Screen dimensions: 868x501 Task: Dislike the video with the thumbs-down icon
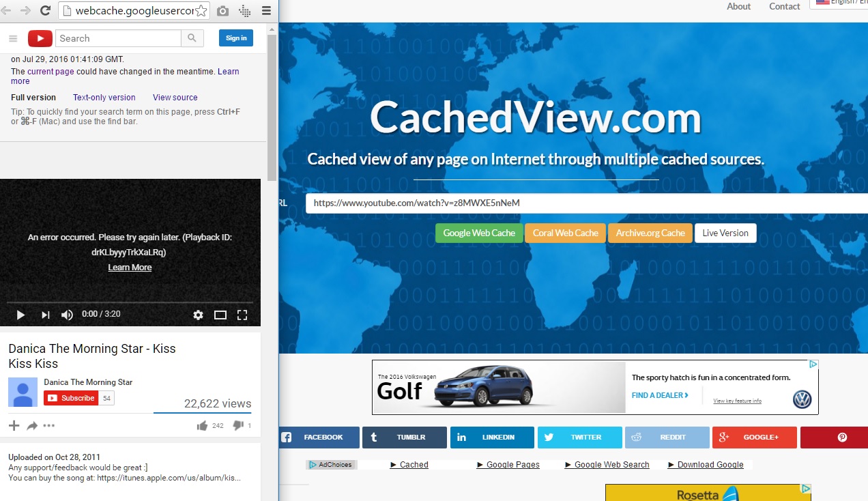[237, 425]
